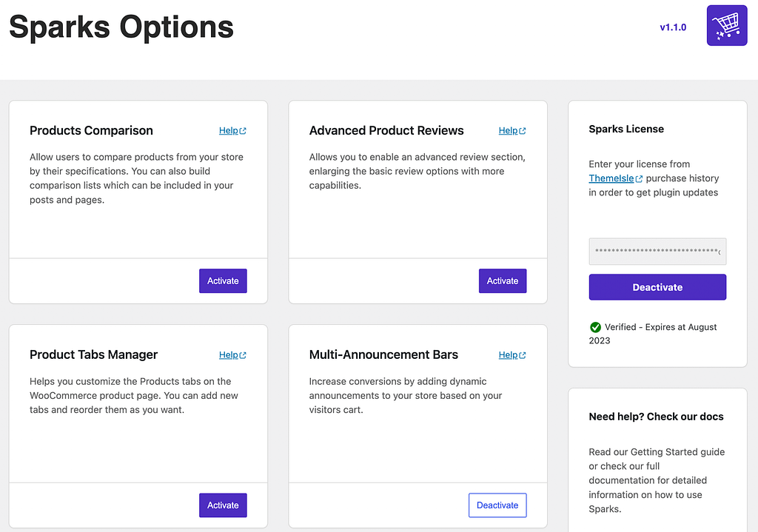Screen dimensions: 758x532
Task: Open Help link for Multi-Announcement Bars
Action: click(512, 354)
